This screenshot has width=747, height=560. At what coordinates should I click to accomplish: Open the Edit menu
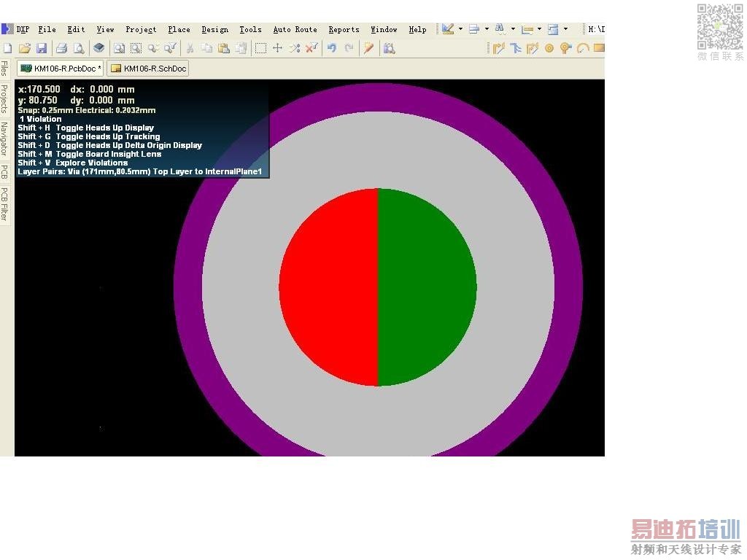pyautogui.click(x=76, y=29)
